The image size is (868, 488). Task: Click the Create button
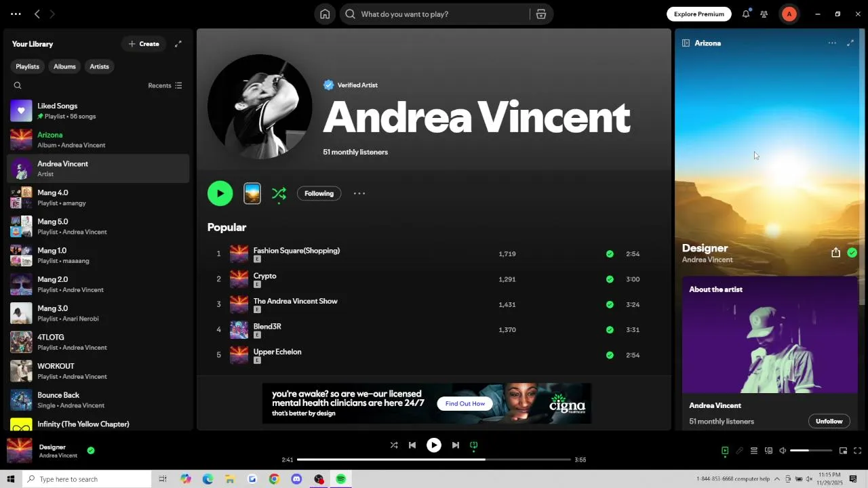(144, 44)
